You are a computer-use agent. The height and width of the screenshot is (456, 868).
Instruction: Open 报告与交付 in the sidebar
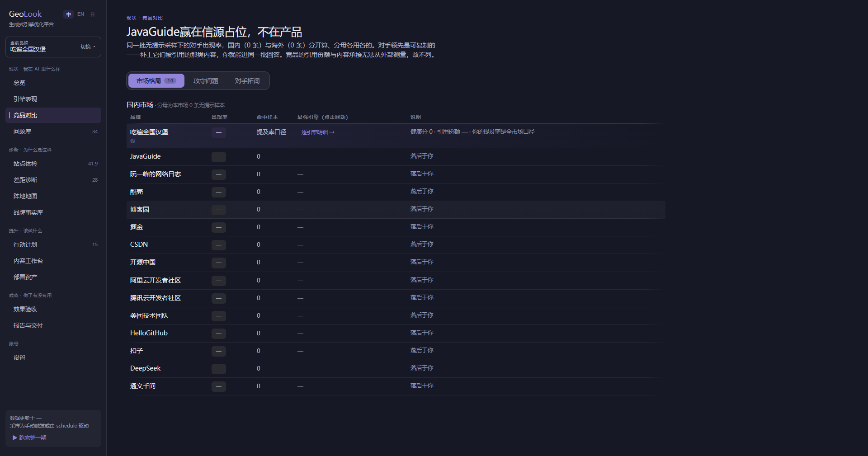click(53, 325)
